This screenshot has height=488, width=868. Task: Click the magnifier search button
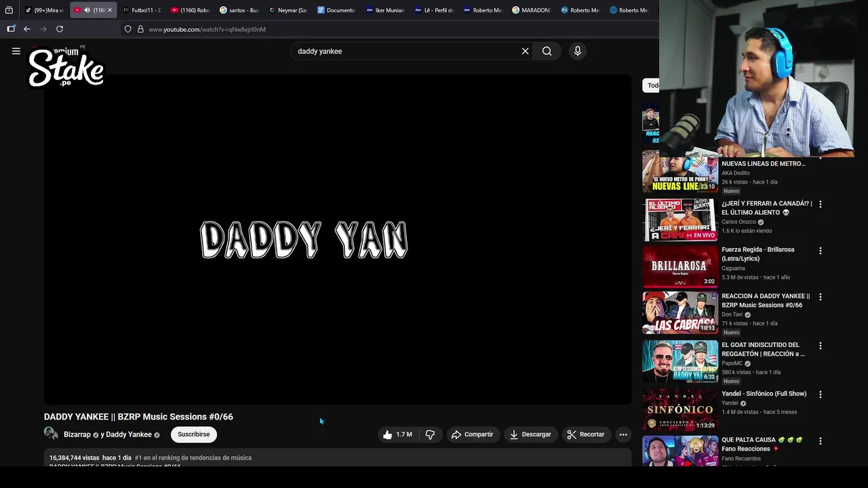point(547,51)
